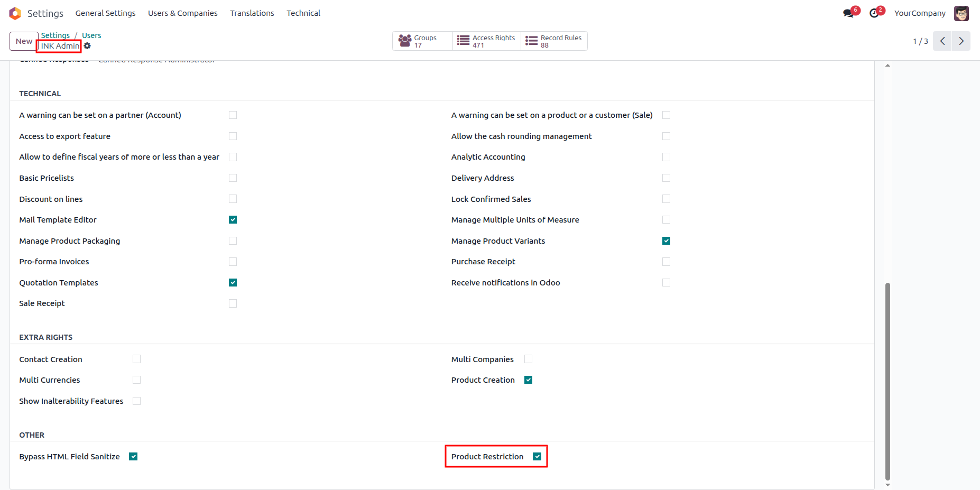Enable the Analytic Accounting checkbox
The width and height of the screenshot is (980, 490).
(x=666, y=157)
